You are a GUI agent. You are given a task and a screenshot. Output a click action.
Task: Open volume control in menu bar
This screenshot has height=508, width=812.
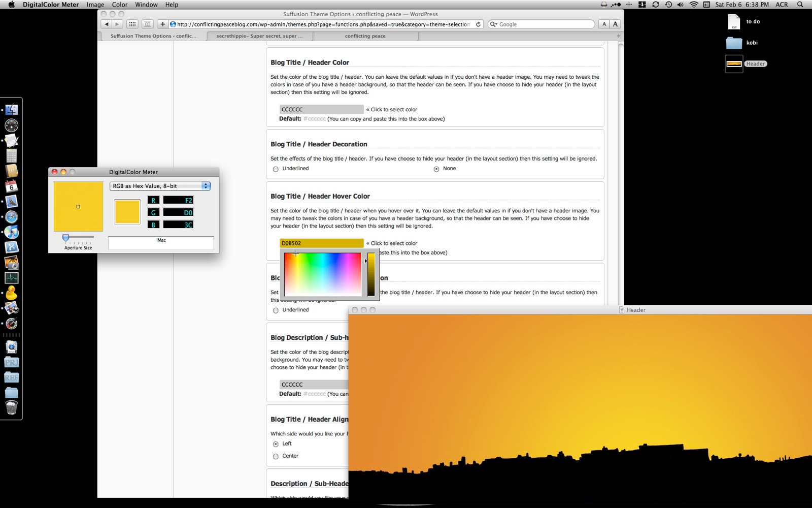(680, 5)
